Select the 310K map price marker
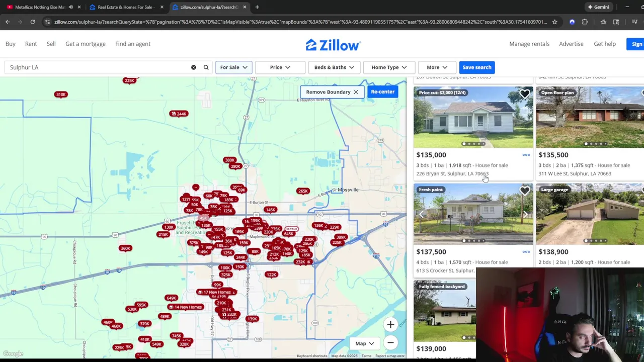The width and height of the screenshot is (644, 362). point(61,95)
